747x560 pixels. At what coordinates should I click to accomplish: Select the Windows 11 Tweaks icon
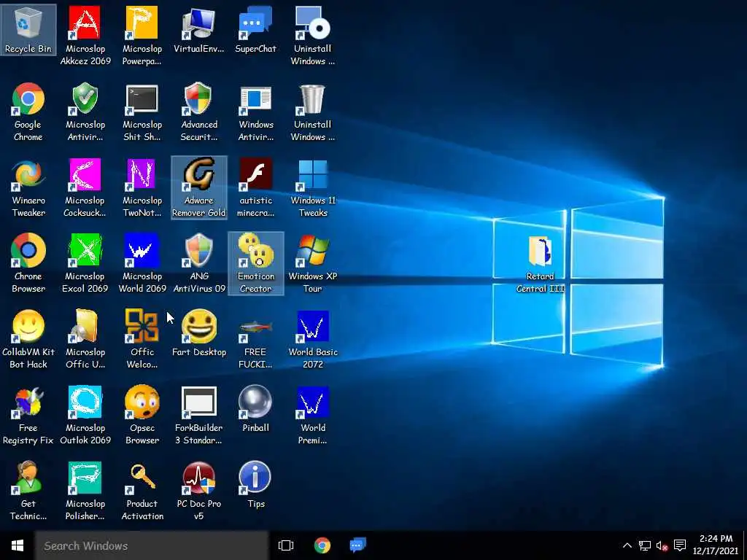click(312, 187)
